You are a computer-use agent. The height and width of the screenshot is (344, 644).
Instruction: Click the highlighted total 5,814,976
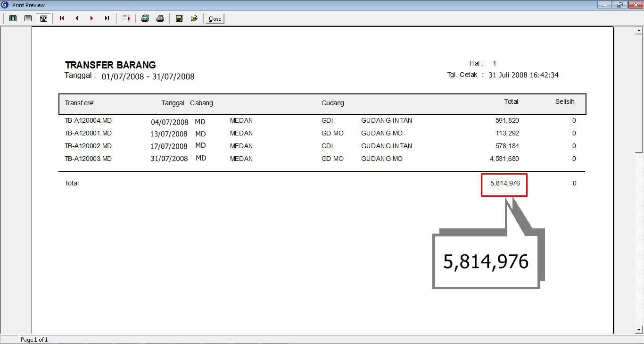(504, 185)
